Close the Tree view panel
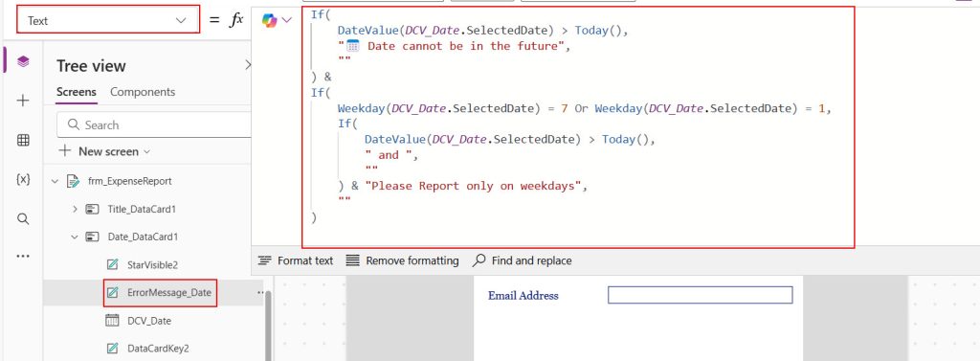The width and height of the screenshot is (980, 361). pyautogui.click(x=248, y=64)
